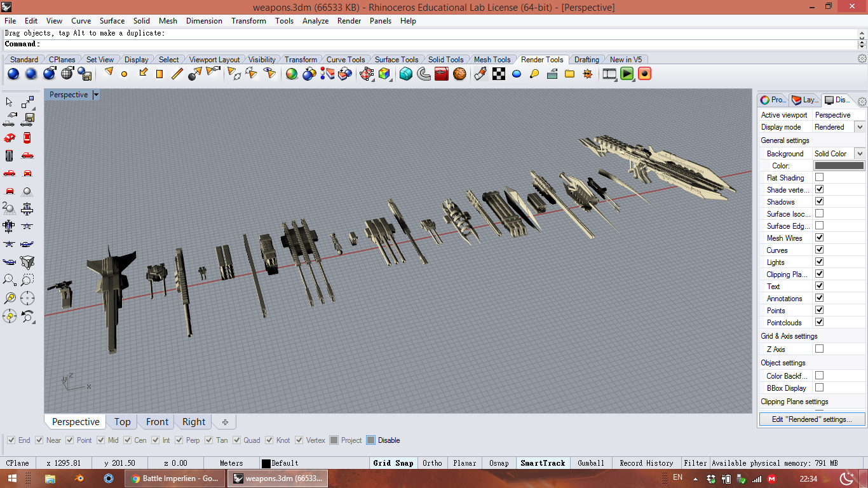Image resolution: width=868 pixels, height=488 pixels.
Task: Select the arrow pointer tool in sidebar
Action: (x=10, y=102)
